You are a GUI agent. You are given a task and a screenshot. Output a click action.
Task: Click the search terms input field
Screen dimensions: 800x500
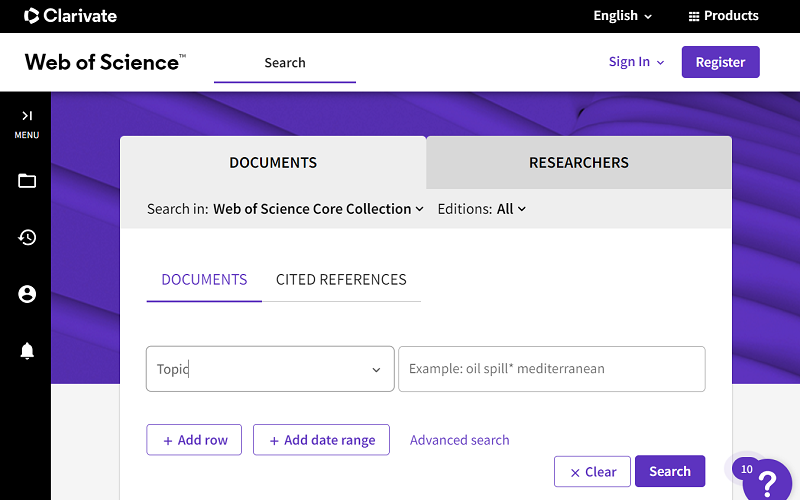pos(551,369)
